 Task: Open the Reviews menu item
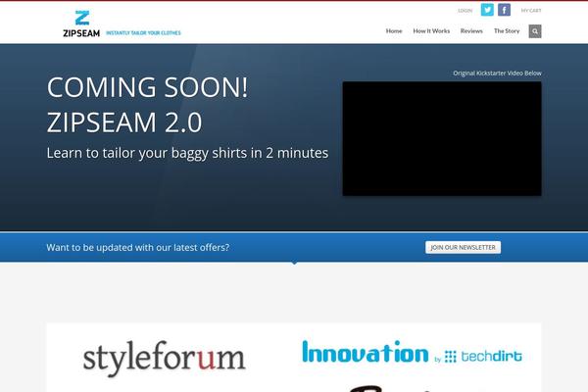471,31
